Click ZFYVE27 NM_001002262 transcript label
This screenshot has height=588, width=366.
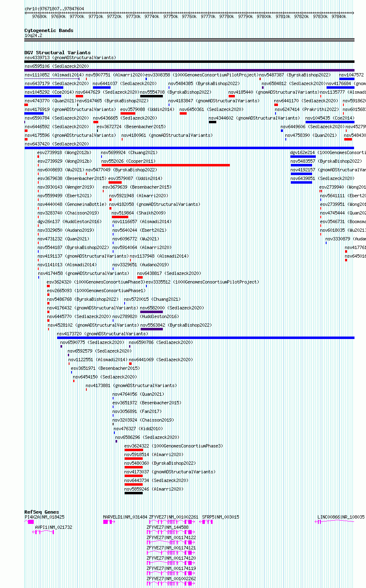click(x=171, y=579)
